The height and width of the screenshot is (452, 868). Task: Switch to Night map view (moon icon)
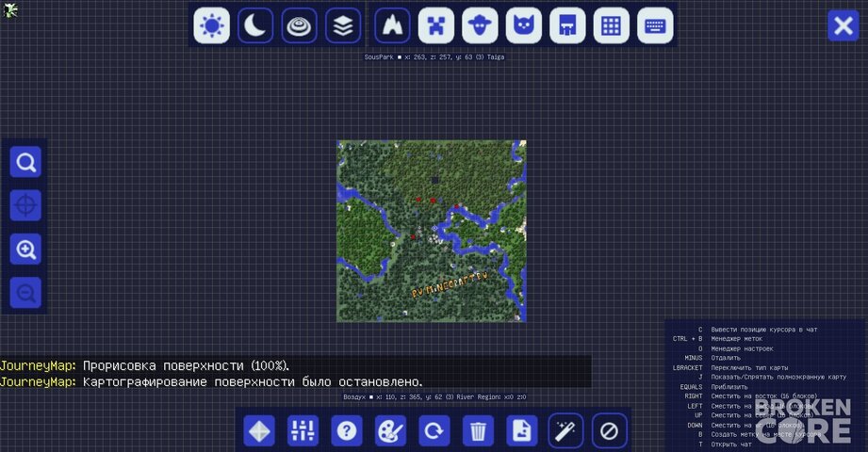[x=255, y=25]
